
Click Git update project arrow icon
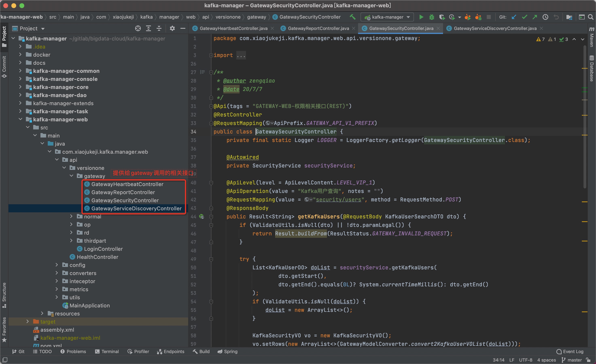click(x=514, y=17)
